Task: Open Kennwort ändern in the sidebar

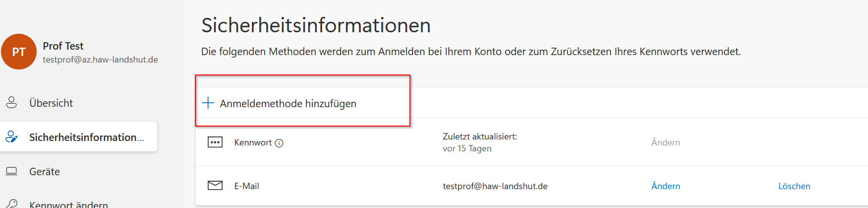Action: (68, 204)
